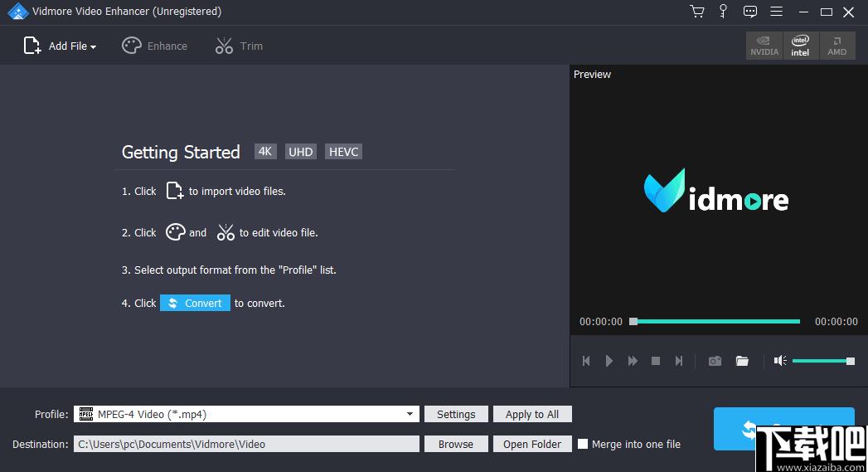Open profile Settings
Image resolution: width=868 pixels, height=472 pixels.
pos(456,415)
